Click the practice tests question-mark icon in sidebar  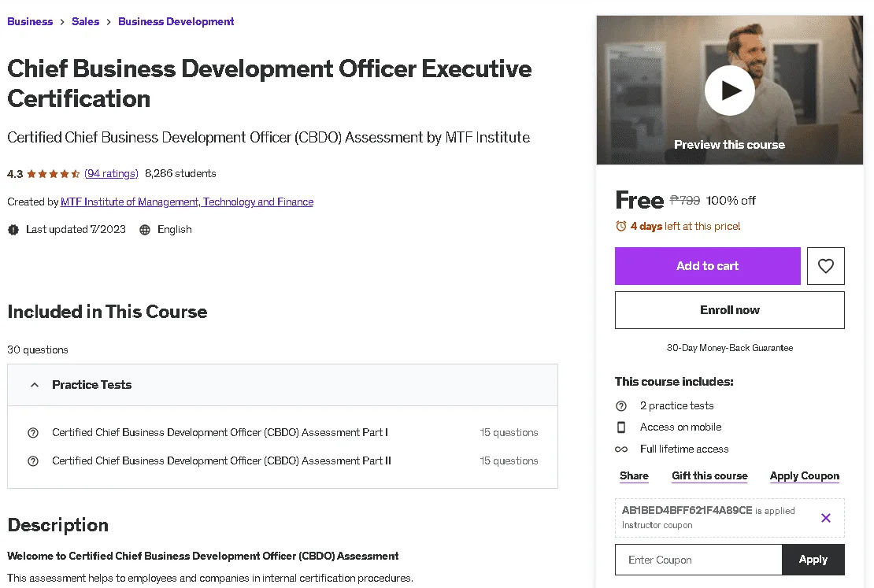click(621, 405)
